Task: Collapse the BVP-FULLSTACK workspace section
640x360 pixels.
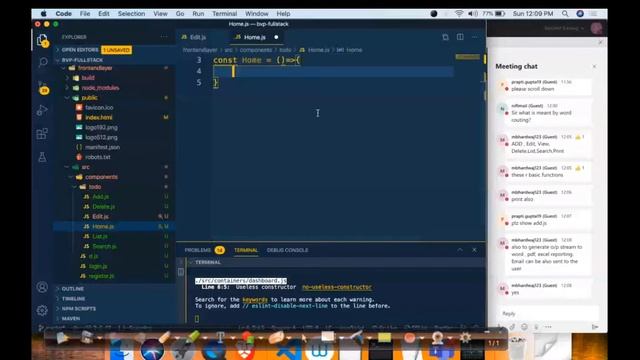Action: coord(83,60)
